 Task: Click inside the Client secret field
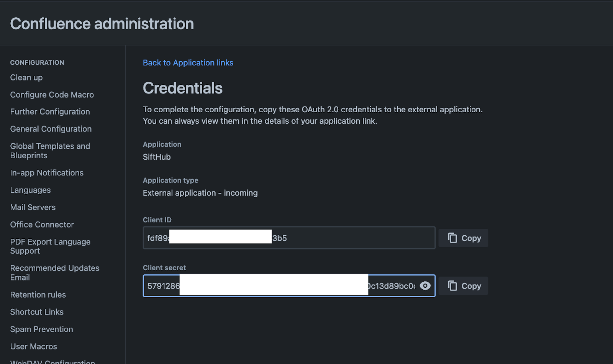(x=391, y=286)
